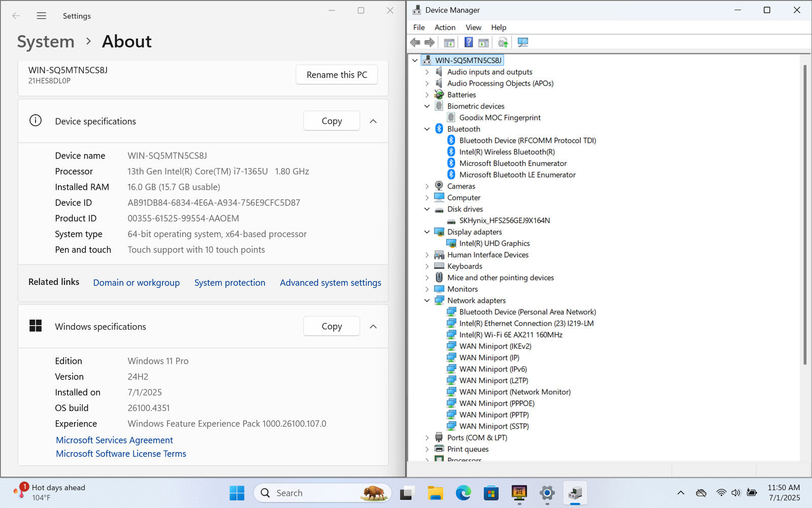The width and height of the screenshot is (812, 508).
Task: Select Intel(R) Wi-Fi 6E AX211 160MHz adapter
Action: [x=511, y=335]
